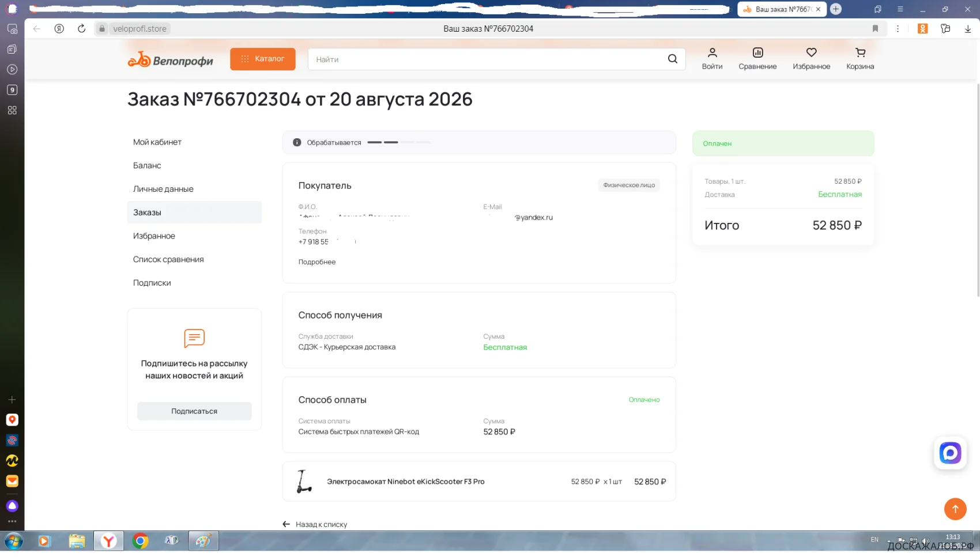Go back with the browser back arrow
The height and width of the screenshot is (557, 980).
37,29
